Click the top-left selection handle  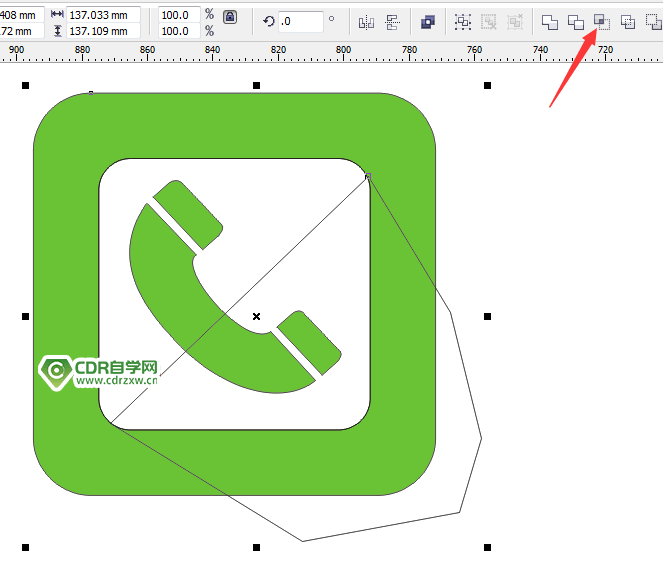click(x=25, y=85)
